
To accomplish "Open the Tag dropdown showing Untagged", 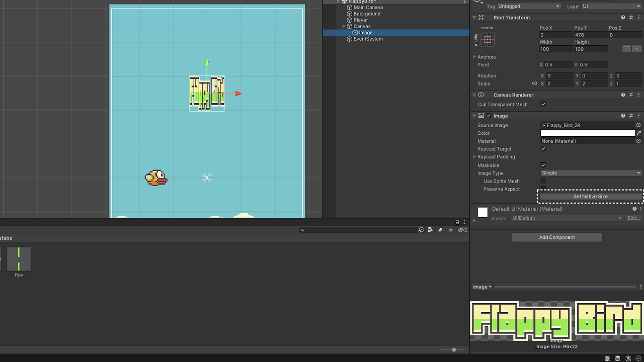I will tap(529, 6).
